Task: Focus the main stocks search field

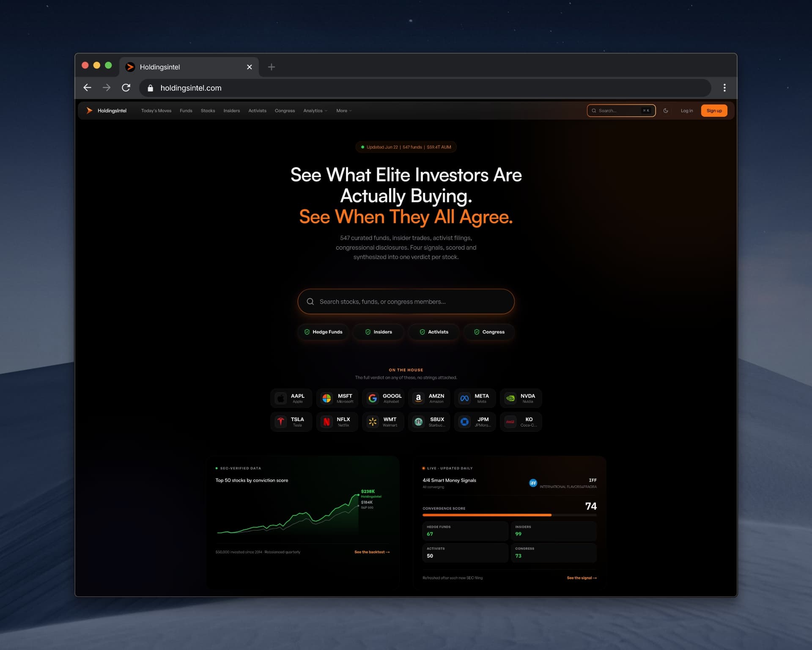Action: point(406,301)
